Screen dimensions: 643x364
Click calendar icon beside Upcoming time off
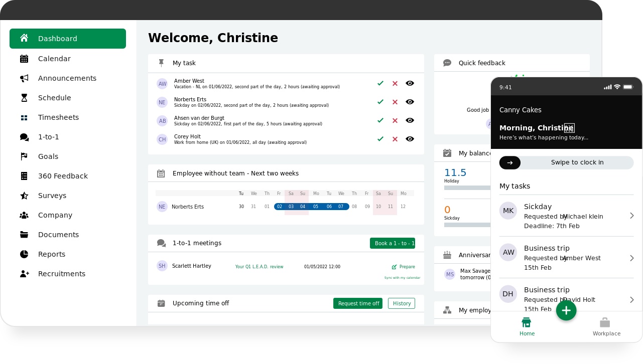click(x=161, y=303)
